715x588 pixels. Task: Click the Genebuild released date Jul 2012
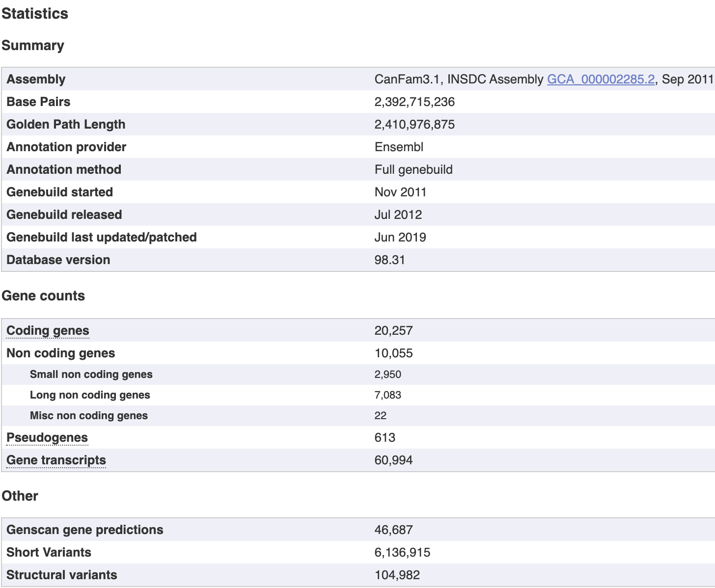398,214
